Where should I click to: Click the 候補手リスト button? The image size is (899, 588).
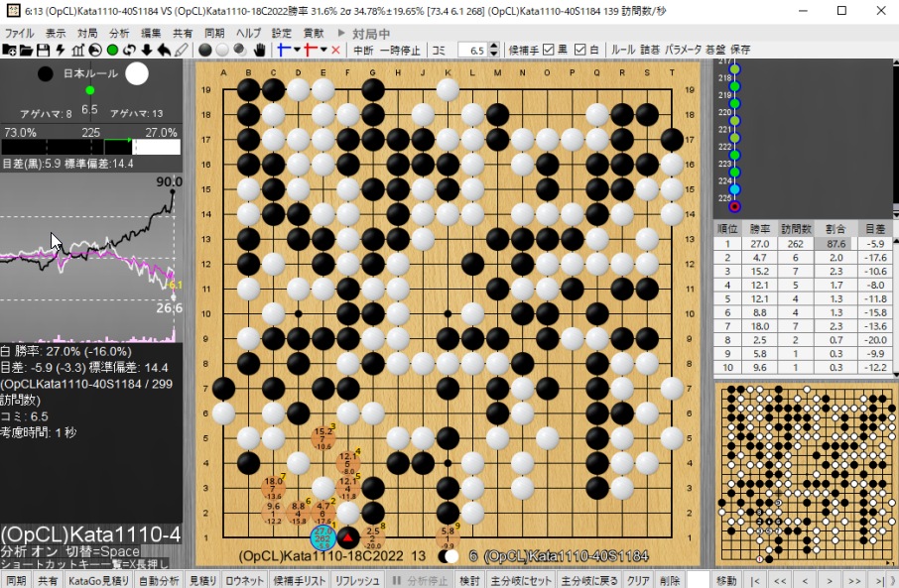300,580
